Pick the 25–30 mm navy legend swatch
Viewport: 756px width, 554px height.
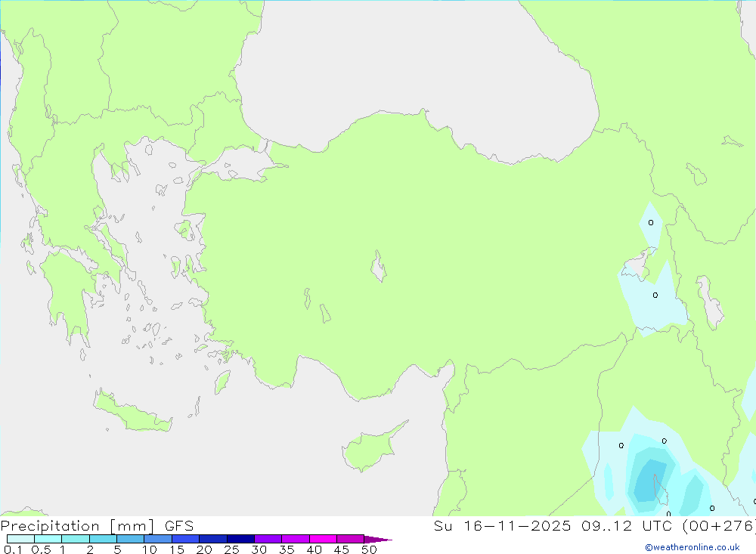pyautogui.click(x=240, y=539)
